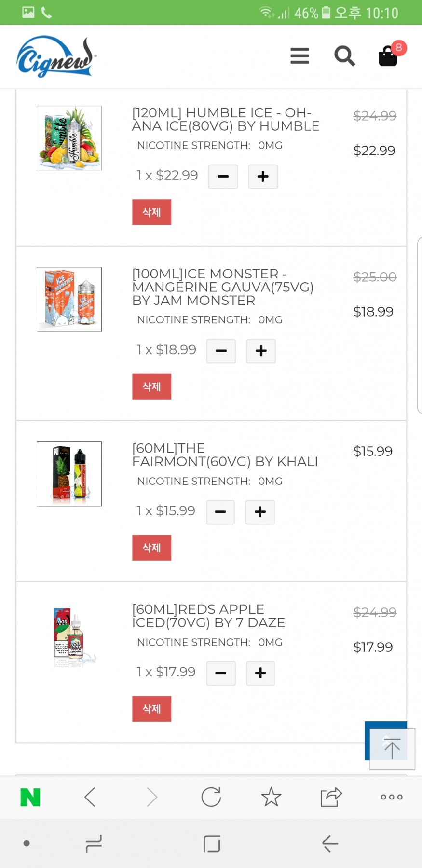Increase The Fairmont by Khali quantity

260,512
